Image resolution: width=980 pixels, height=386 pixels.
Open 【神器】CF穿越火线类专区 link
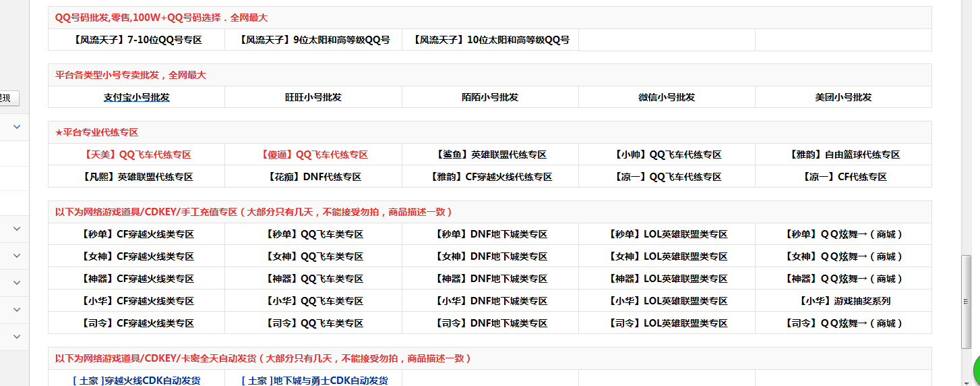[x=136, y=279]
